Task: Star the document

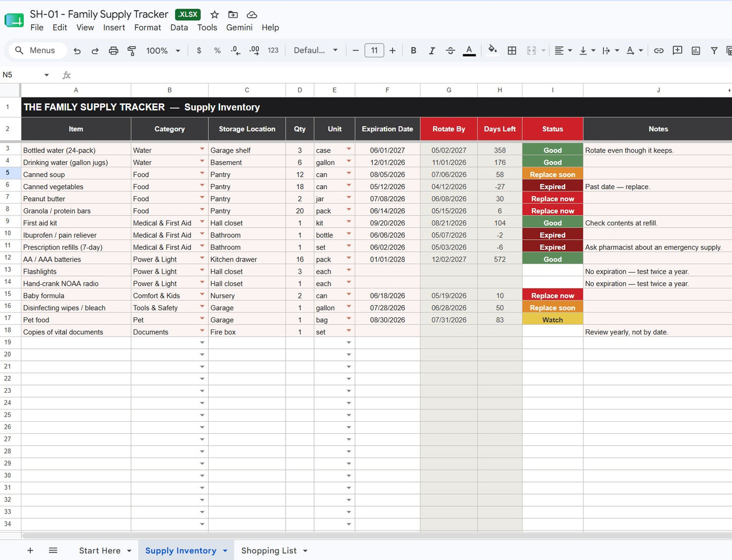Action: point(215,15)
